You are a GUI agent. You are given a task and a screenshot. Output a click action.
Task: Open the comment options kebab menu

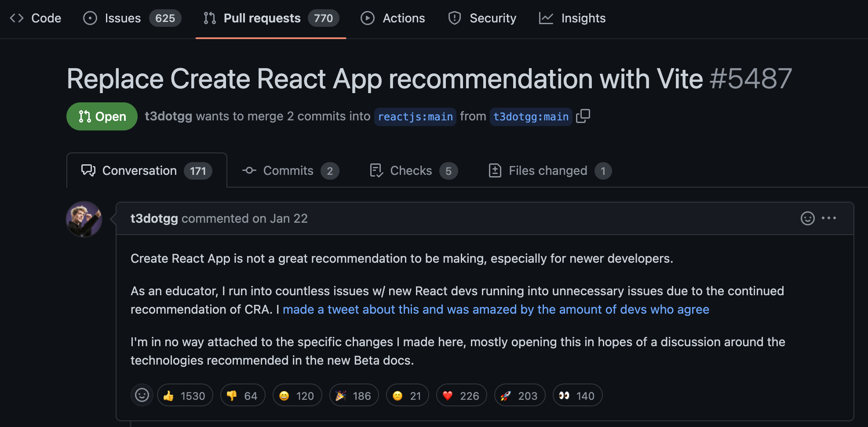pyautogui.click(x=830, y=218)
